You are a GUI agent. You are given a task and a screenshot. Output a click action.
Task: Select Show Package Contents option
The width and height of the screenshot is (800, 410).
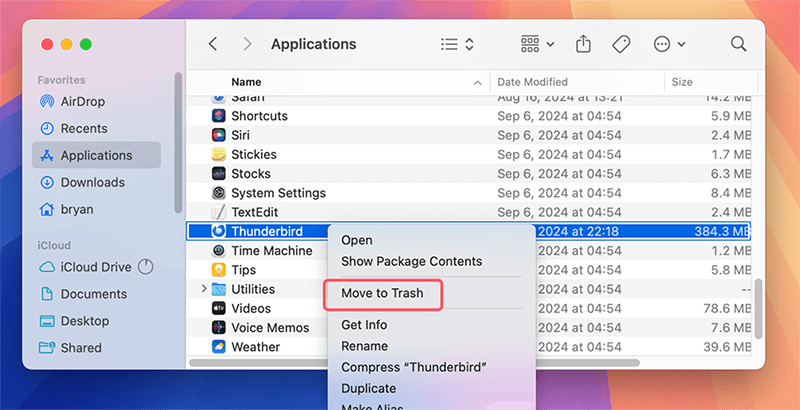pyautogui.click(x=411, y=261)
